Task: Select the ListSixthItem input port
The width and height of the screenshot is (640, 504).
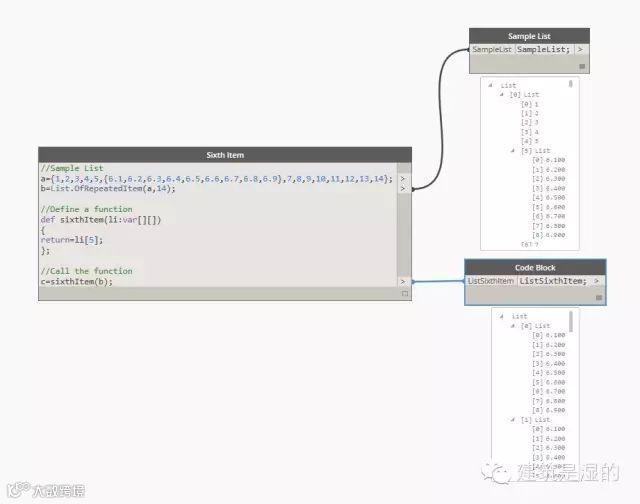Action: point(491,281)
